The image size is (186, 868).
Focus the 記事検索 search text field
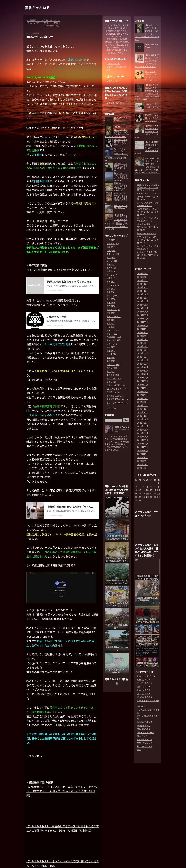(113, 420)
